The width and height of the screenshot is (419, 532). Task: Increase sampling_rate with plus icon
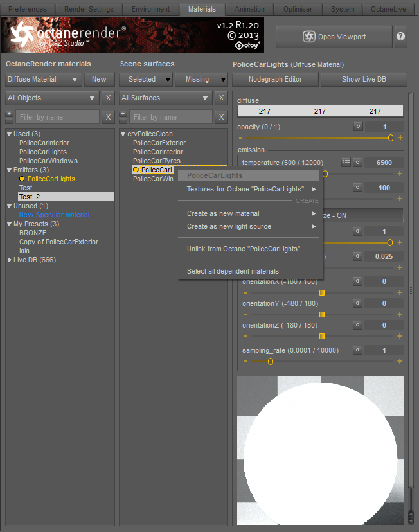pos(400,361)
